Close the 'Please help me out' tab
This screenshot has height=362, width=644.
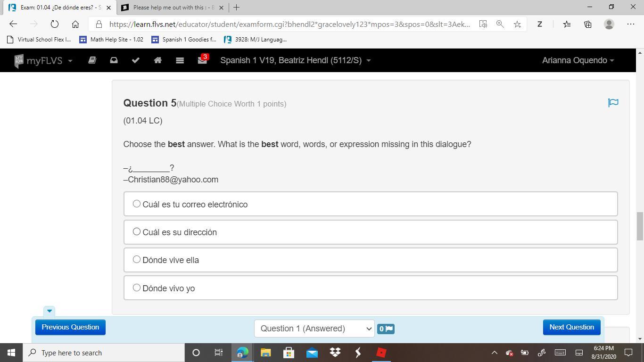pyautogui.click(x=221, y=8)
